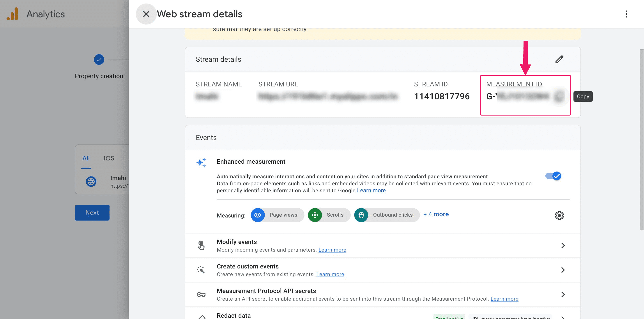Screen dimensions: 644x319
Task: Click the Modify events touch icon
Action: 202,245
